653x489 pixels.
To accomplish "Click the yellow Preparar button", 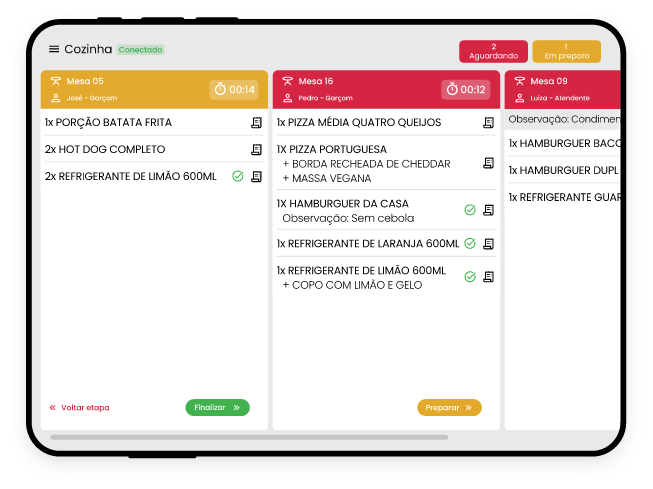I will click(x=449, y=407).
